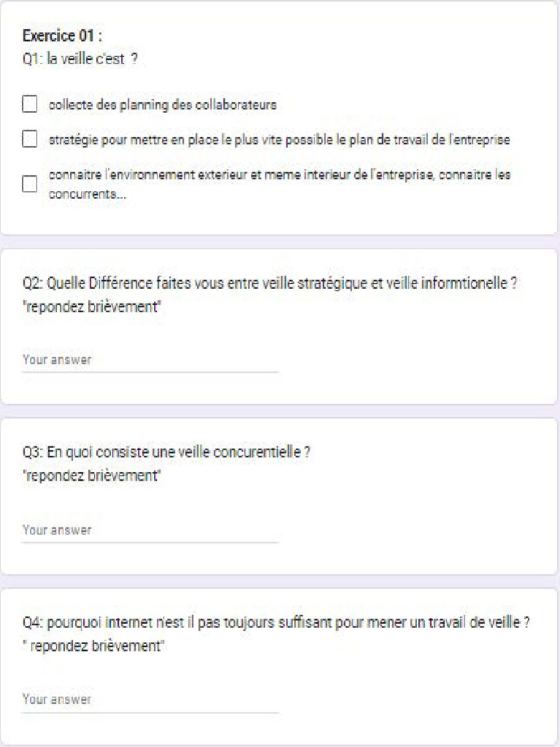Tick the checkbox for 'stratégie pour mettre en place'
Image resolution: width=560 pixels, height=747 pixels.
click(x=30, y=139)
